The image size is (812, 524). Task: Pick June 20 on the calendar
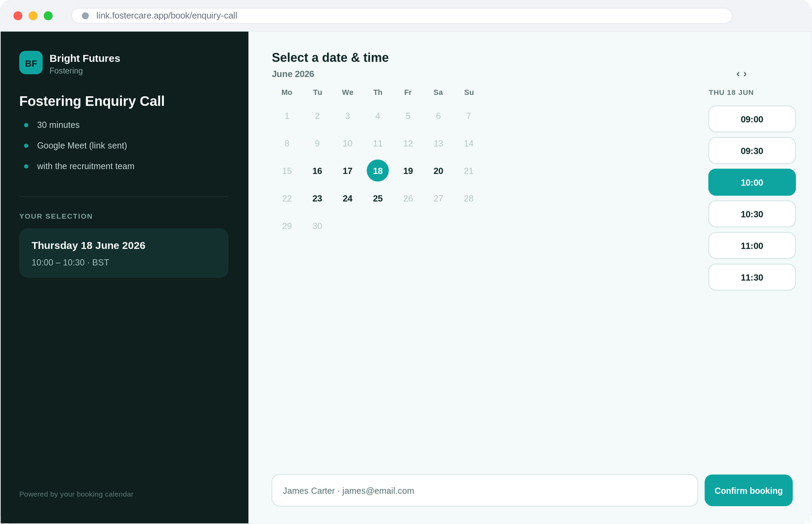coord(438,171)
